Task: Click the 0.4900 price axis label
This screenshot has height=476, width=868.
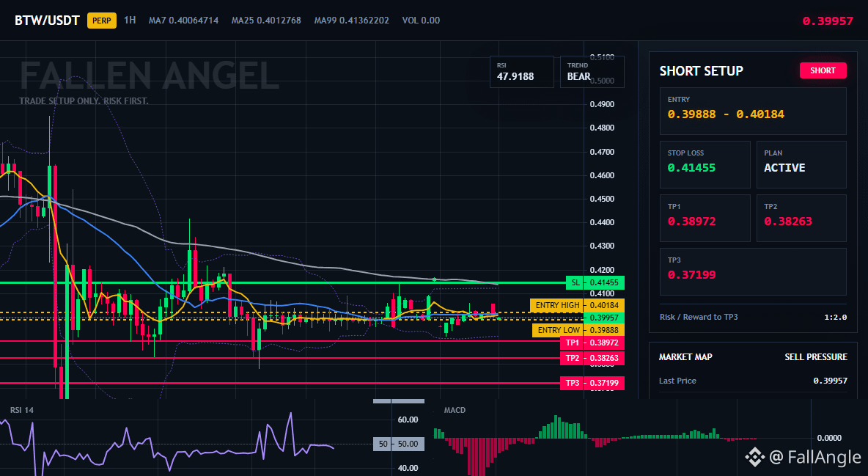Action: pos(603,104)
